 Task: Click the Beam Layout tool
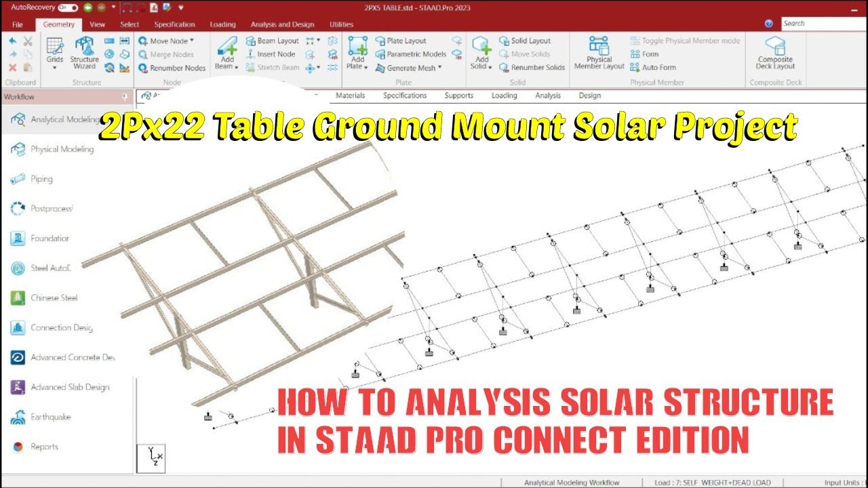pos(272,41)
